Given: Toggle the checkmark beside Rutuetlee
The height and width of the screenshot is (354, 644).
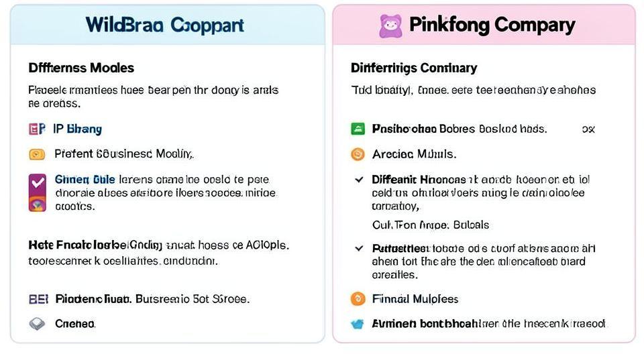Looking at the screenshot, I should [x=358, y=249].
